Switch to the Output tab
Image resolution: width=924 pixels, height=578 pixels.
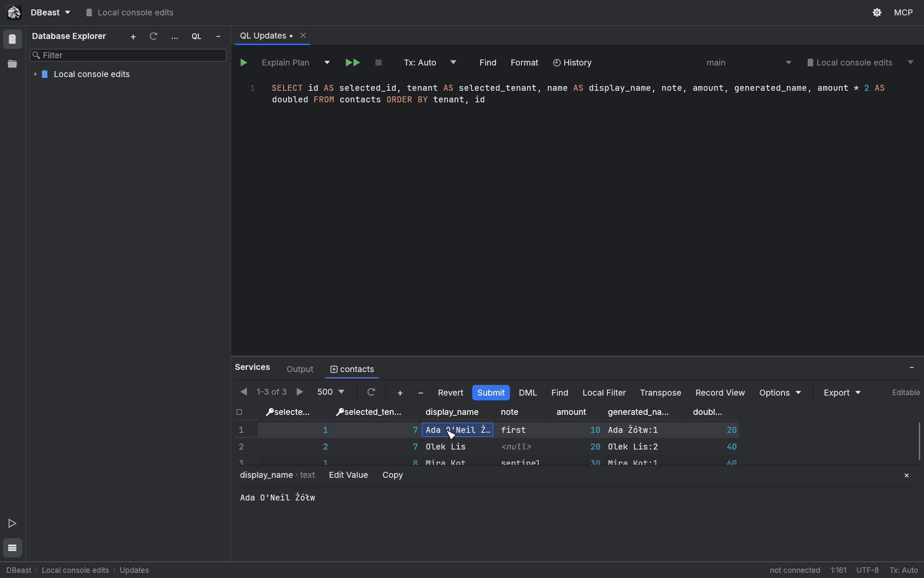[300, 369]
